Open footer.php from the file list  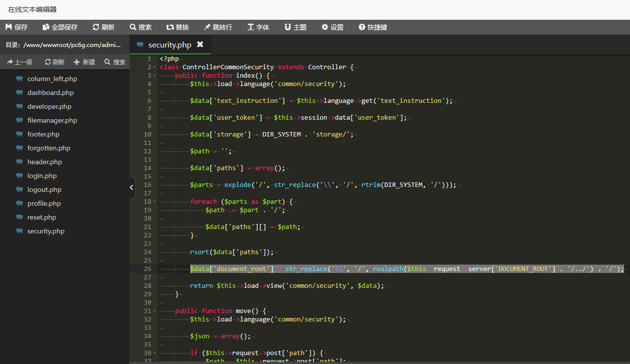tap(44, 134)
